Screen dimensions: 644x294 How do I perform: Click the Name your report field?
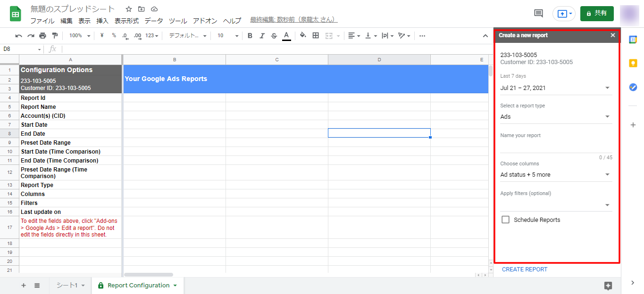point(556,147)
